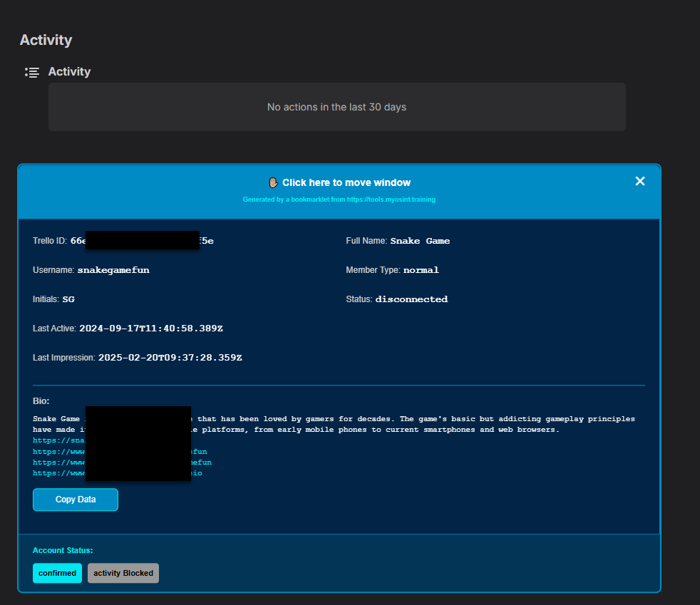Image resolution: width=700 pixels, height=605 pixels.
Task: Click the Activity section sub-heading text
Action: pyautogui.click(x=69, y=72)
